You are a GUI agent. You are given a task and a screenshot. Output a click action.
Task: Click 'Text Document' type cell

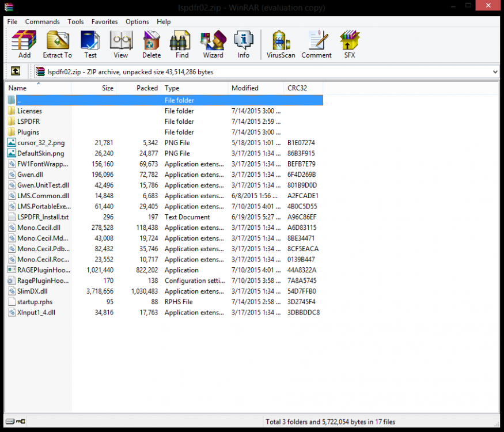click(187, 217)
